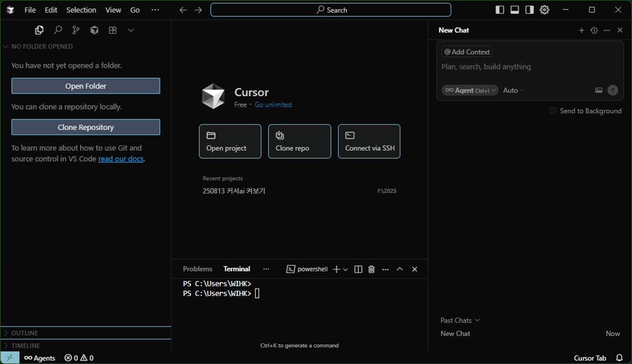
Task: Toggle the bottom panel layout icon
Action: (x=515, y=10)
